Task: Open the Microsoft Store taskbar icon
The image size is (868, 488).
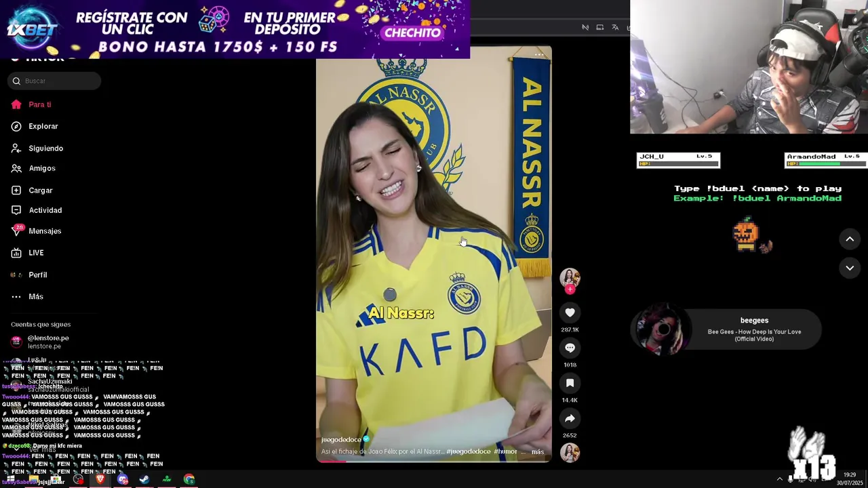Action: 56,479
